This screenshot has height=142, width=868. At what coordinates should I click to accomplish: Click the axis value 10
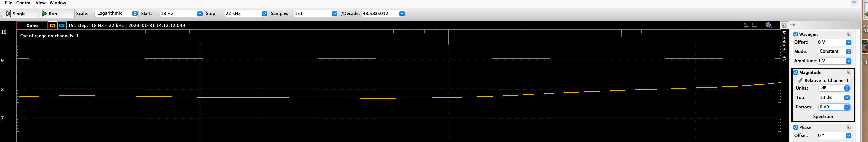(x=4, y=32)
